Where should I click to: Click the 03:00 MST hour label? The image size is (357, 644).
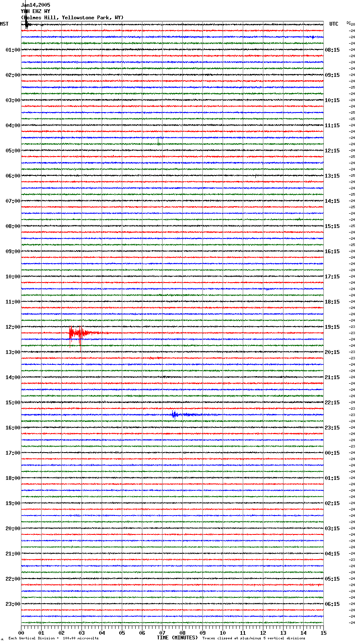[x=13, y=100]
